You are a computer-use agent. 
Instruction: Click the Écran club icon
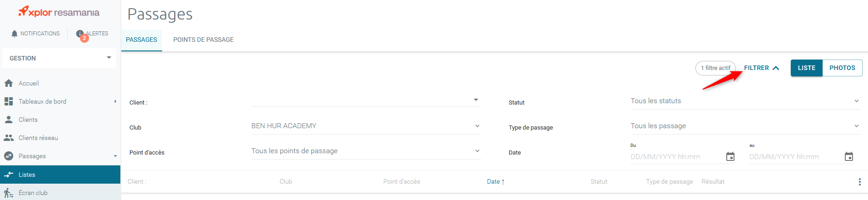click(x=9, y=193)
